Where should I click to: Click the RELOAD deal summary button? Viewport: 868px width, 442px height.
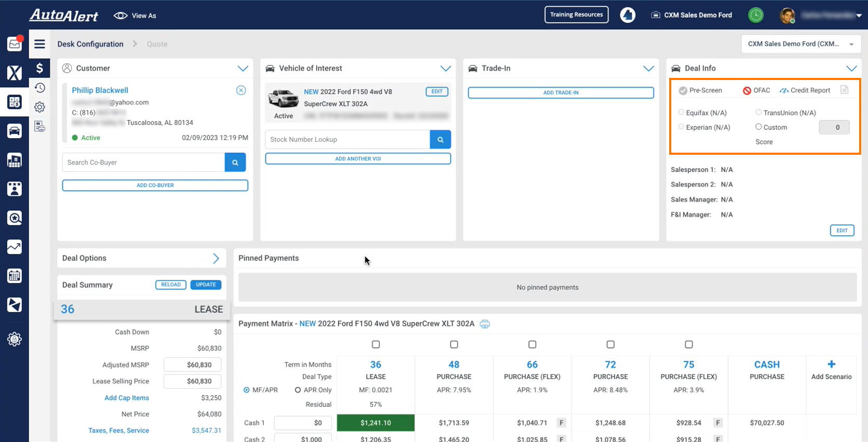tap(171, 285)
